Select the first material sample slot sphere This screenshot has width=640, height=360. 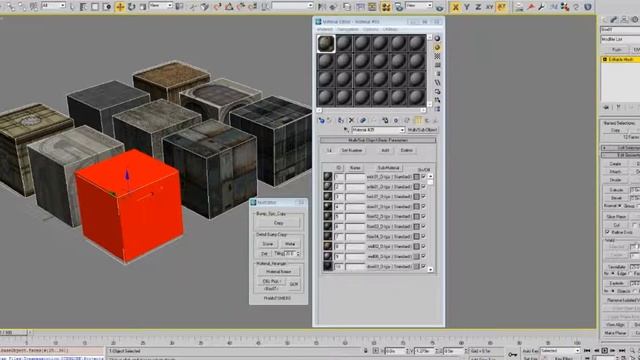pyautogui.click(x=326, y=43)
